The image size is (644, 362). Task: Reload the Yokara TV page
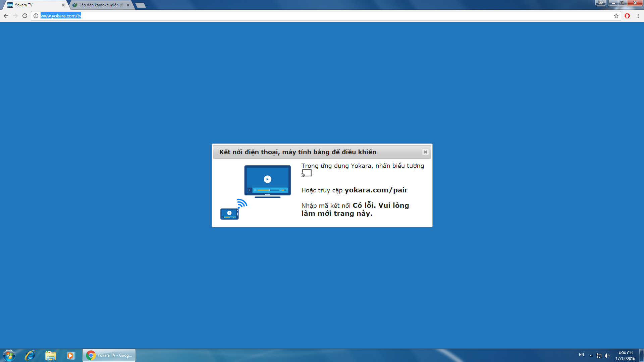25,16
